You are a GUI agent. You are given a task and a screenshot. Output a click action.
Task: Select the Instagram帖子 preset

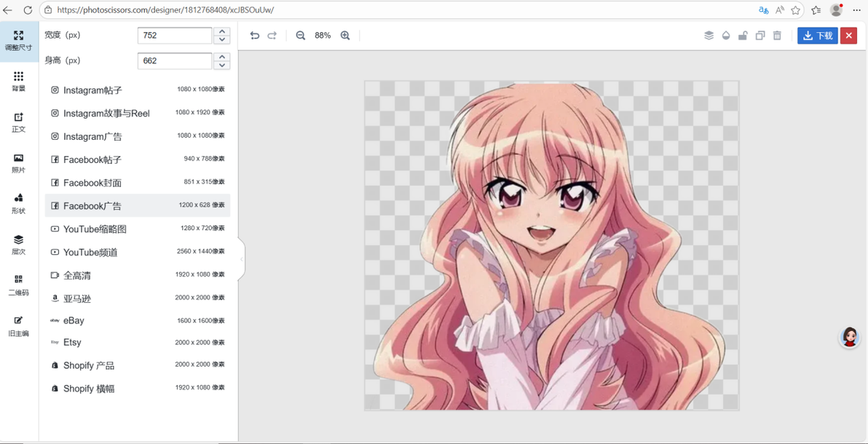[x=138, y=90]
